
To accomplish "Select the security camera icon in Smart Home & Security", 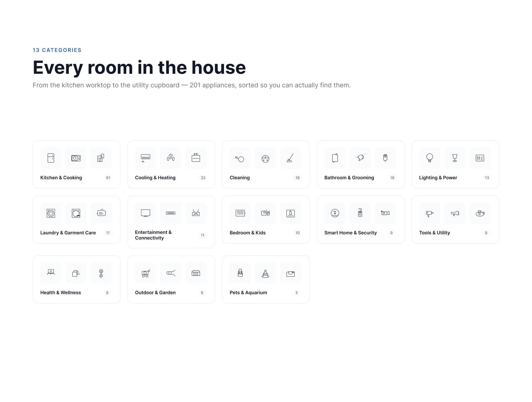I will pos(385,213).
